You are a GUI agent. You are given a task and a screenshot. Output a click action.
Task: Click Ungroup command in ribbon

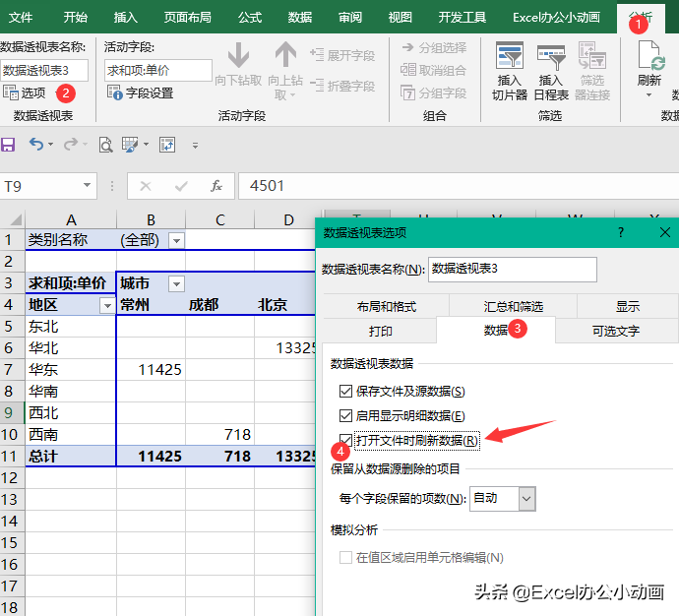pyautogui.click(x=433, y=70)
